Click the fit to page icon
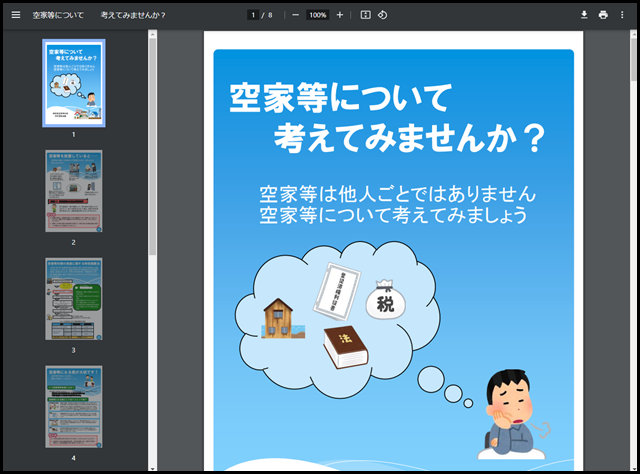This screenshot has height=474, width=640. [365, 15]
